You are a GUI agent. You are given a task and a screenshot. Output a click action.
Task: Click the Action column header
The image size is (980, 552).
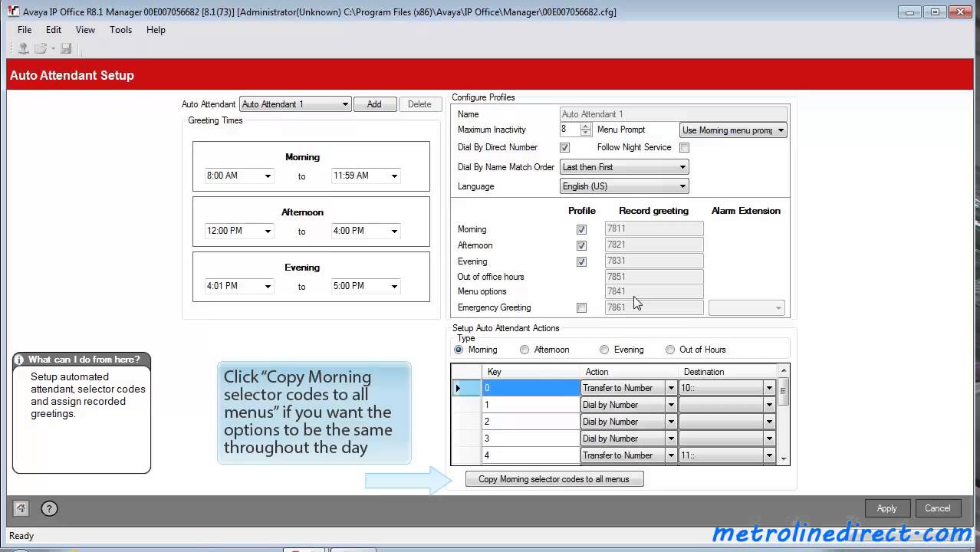tap(629, 372)
